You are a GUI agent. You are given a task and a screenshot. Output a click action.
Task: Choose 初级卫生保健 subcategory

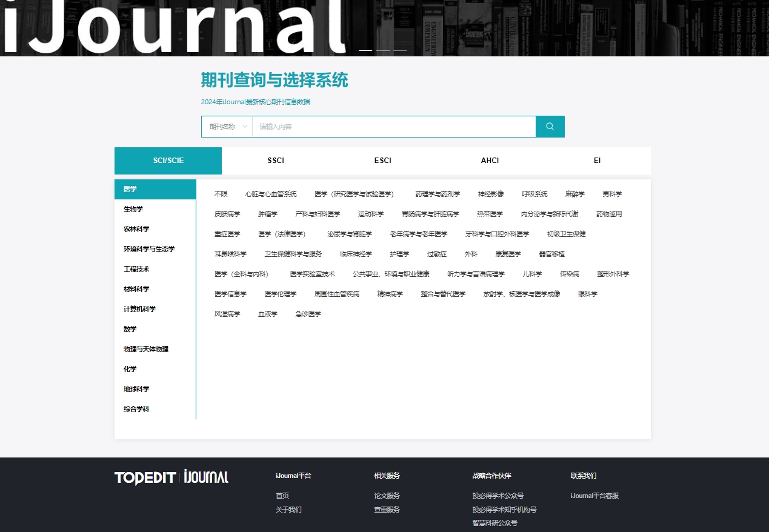pyautogui.click(x=566, y=234)
